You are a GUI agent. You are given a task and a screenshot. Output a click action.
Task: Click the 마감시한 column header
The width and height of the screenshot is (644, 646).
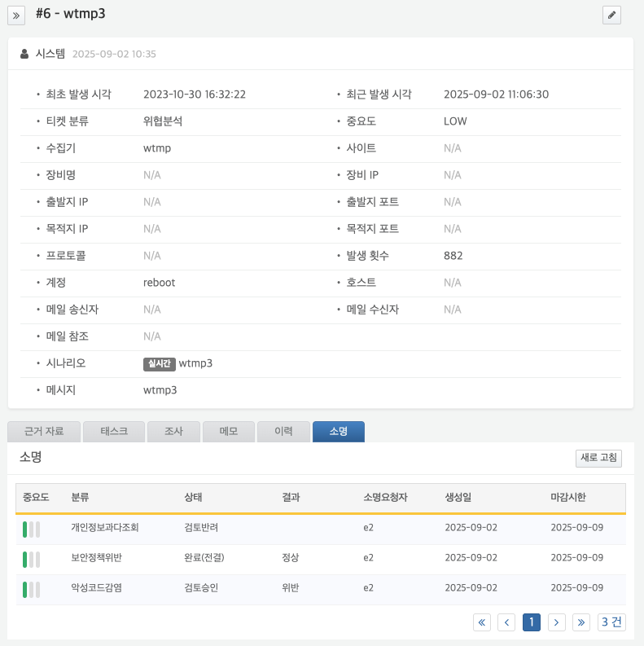568,497
